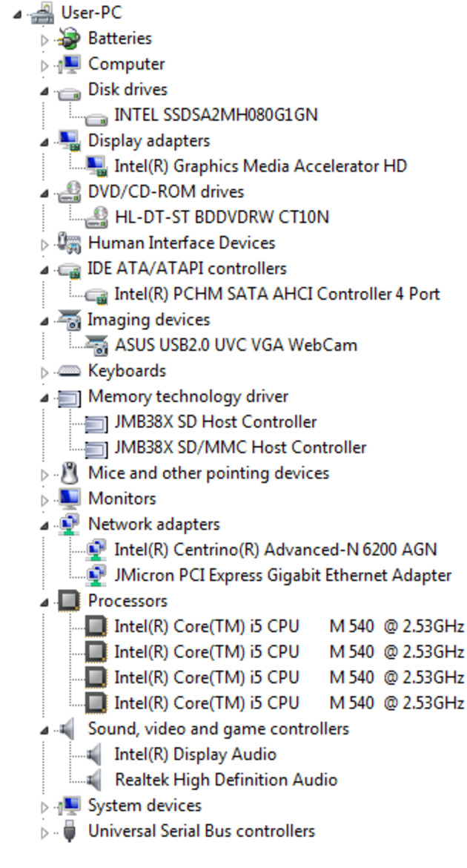Select HL-DT-ST BDDVDRW CT10N drive
The image size is (467, 868).
click(222, 217)
